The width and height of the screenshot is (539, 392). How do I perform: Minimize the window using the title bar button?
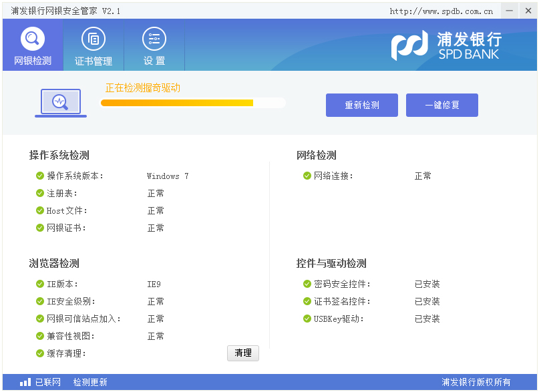[510, 11]
